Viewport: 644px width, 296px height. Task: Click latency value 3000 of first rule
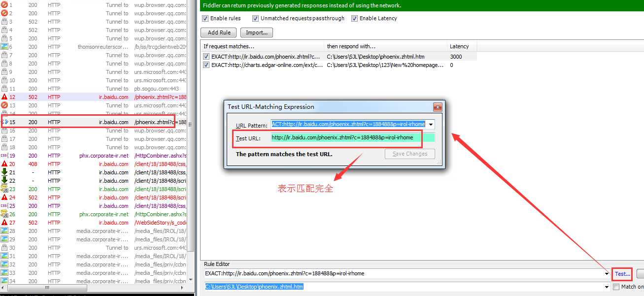click(456, 57)
